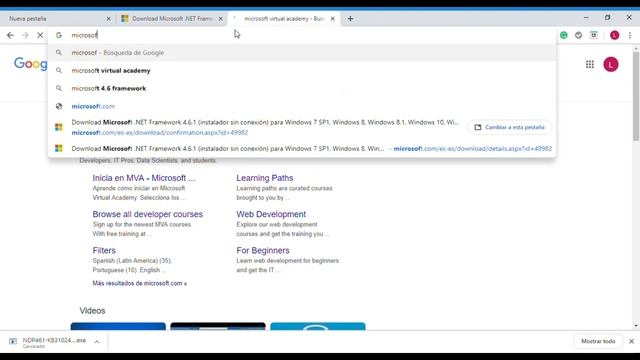Image resolution: width=640 pixels, height=360 pixels.
Task: Close the Download Microsoft .NET Framework tab
Action: (x=220, y=19)
